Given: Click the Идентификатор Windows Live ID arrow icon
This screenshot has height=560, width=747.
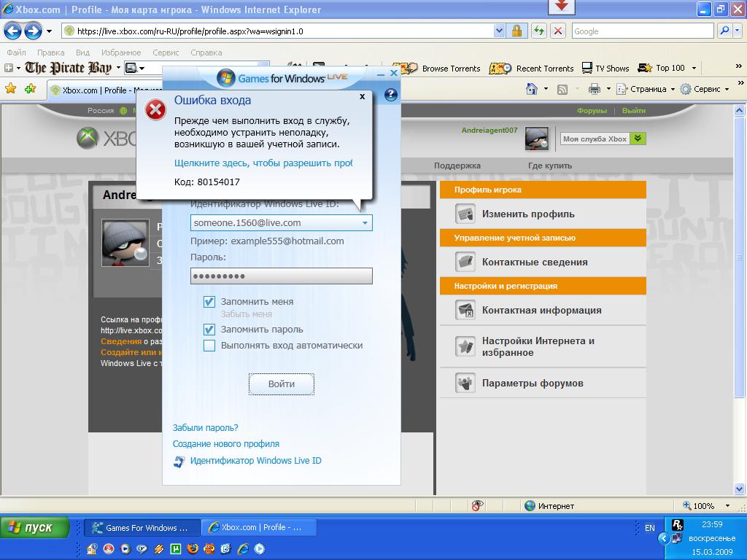Looking at the screenshot, I should [x=179, y=462].
